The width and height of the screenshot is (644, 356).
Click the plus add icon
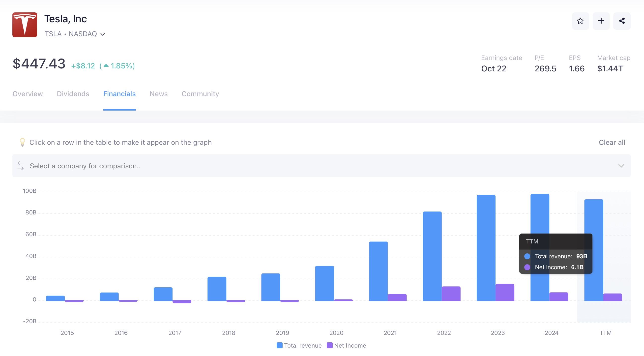pyautogui.click(x=601, y=21)
